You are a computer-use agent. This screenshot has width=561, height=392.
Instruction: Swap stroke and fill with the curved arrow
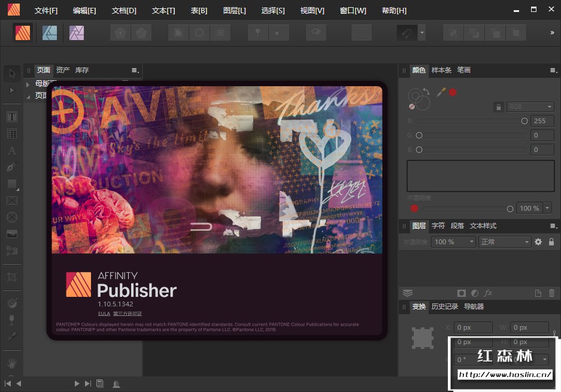426,91
